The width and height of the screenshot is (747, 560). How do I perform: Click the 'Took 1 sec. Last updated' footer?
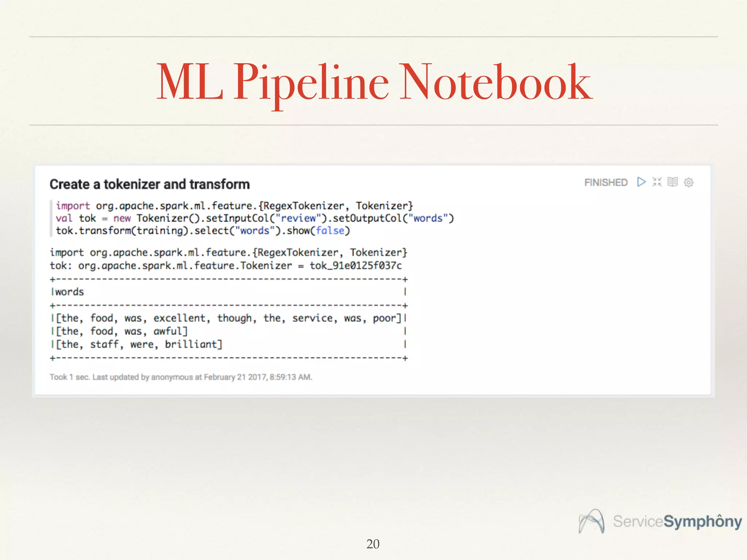[181, 377]
